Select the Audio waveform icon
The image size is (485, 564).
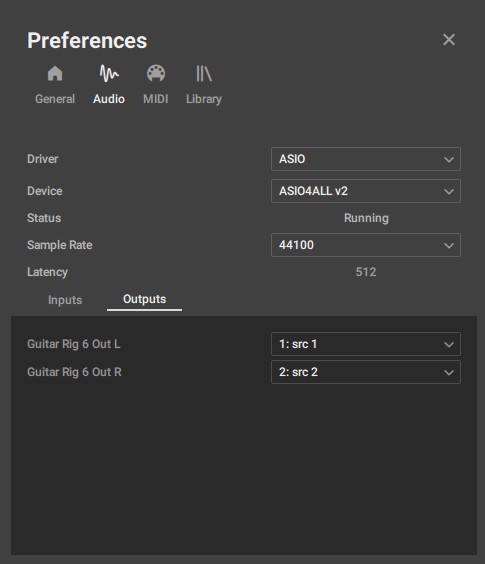pyautogui.click(x=109, y=74)
